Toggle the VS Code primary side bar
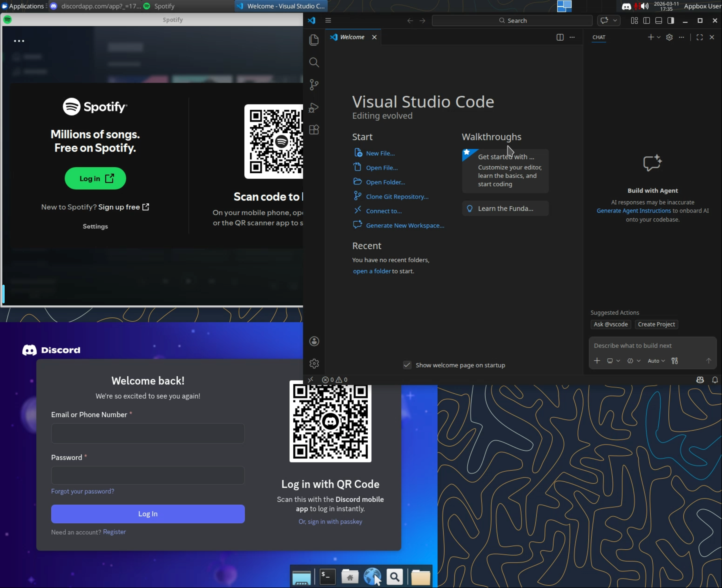The width and height of the screenshot is (722, 588). pyautogui.click(x=647, y=21)
